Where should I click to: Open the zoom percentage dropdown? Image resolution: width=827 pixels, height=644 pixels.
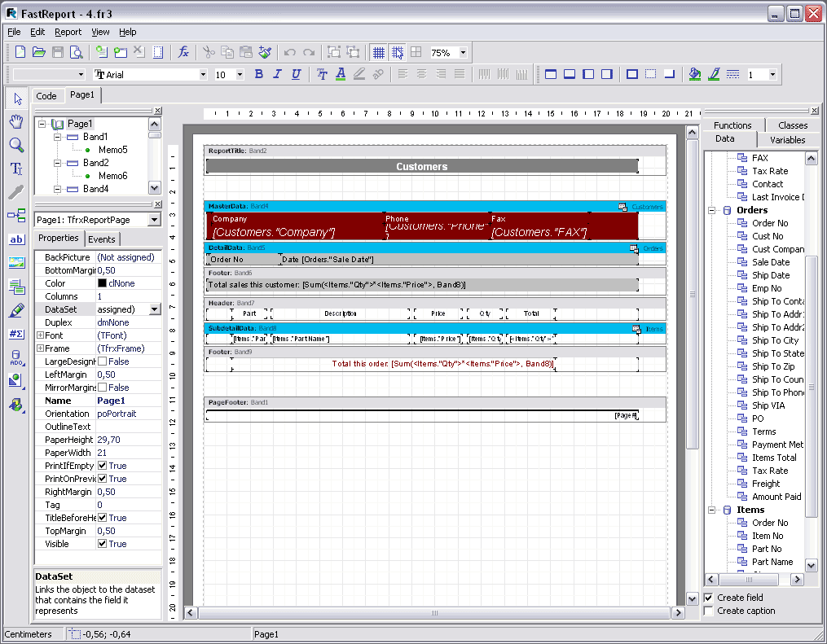463,53
